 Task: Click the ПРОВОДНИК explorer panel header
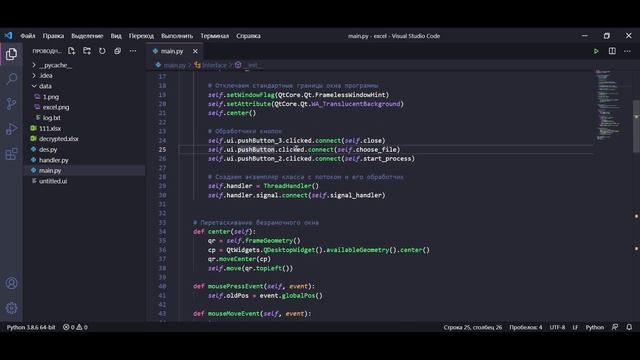47,51
